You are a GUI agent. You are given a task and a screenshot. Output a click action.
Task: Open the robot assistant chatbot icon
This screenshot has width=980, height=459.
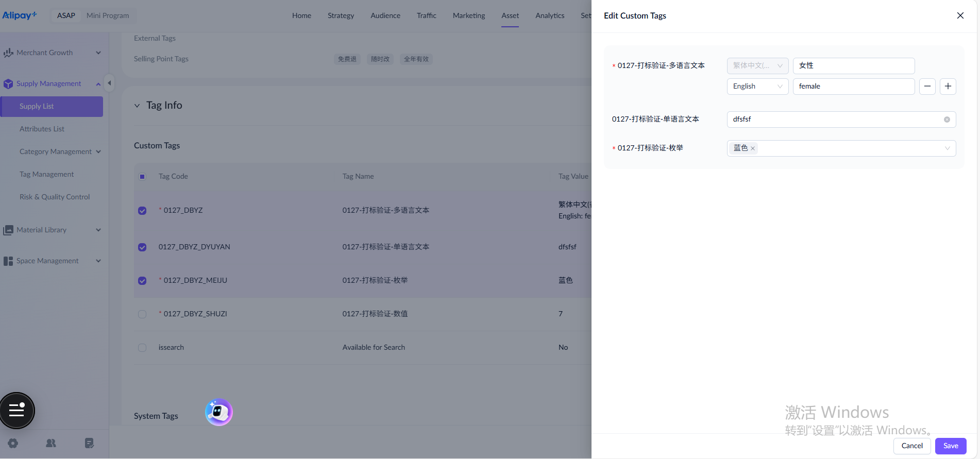[x=219, y=412]
